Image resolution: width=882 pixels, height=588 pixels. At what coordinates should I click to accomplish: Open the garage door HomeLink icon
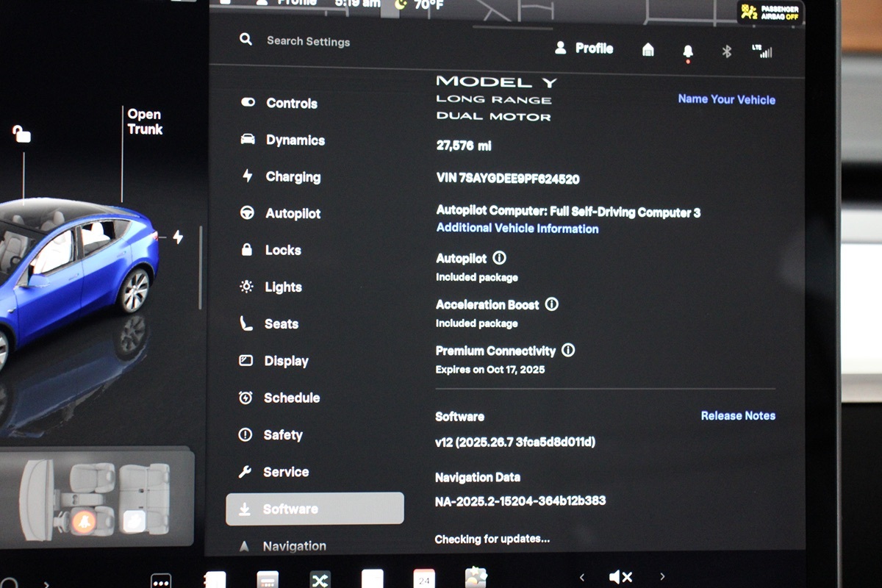pos(648,49)
